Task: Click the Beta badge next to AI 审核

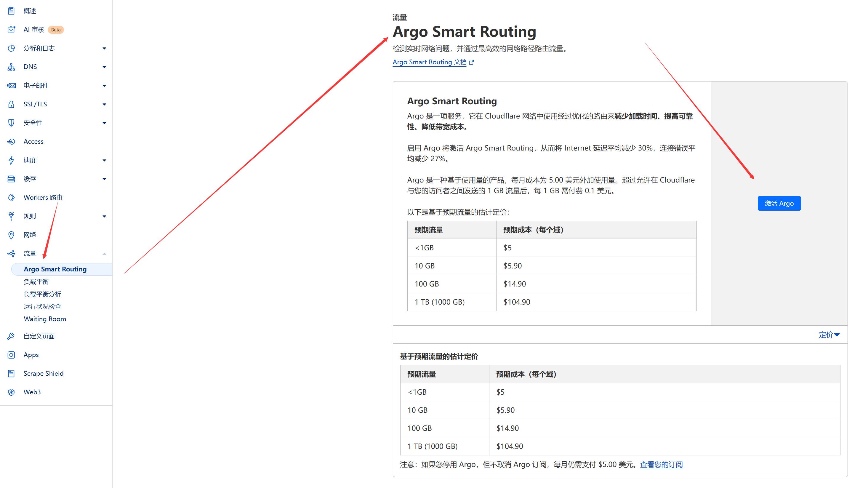Action: pos(56,30)
